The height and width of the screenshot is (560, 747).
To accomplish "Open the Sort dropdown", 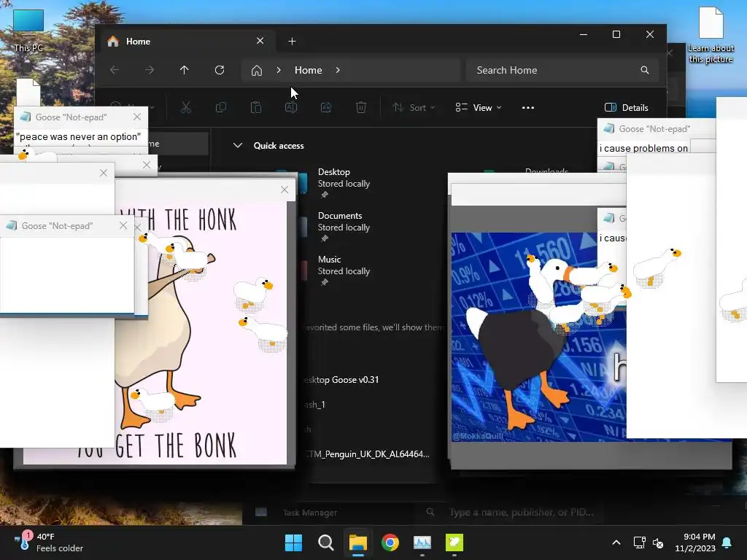I will [413, 108].
